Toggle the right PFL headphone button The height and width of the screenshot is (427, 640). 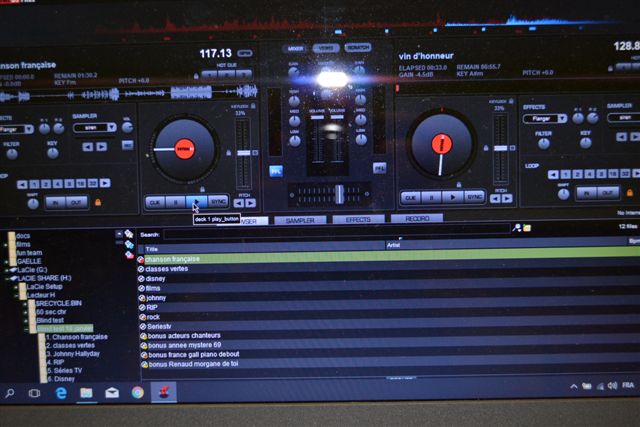pos(379,168)
